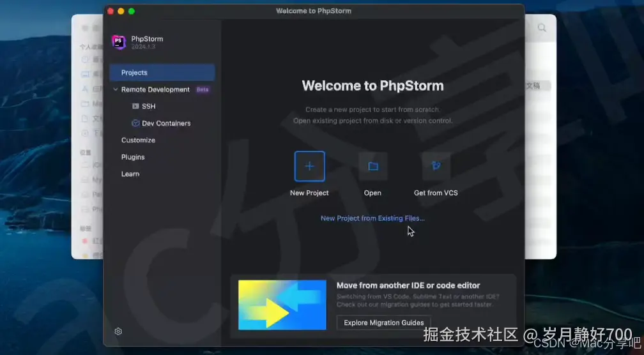Maximize the Welcome to PhpStorm window
The height and width of the screenshot is (355, 644).
[132, 11]
